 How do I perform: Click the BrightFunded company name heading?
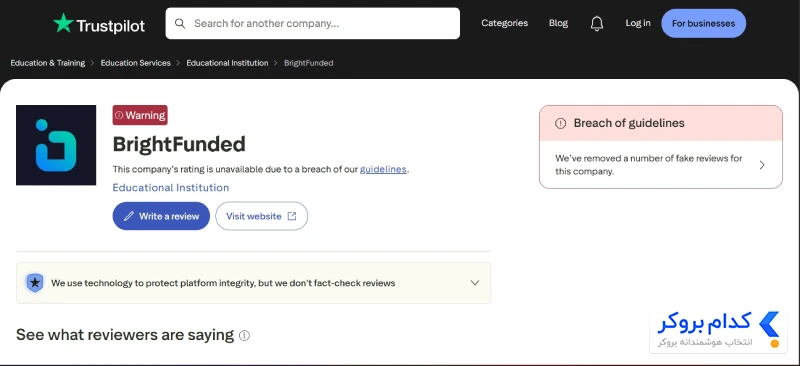(x=179, y=144)
